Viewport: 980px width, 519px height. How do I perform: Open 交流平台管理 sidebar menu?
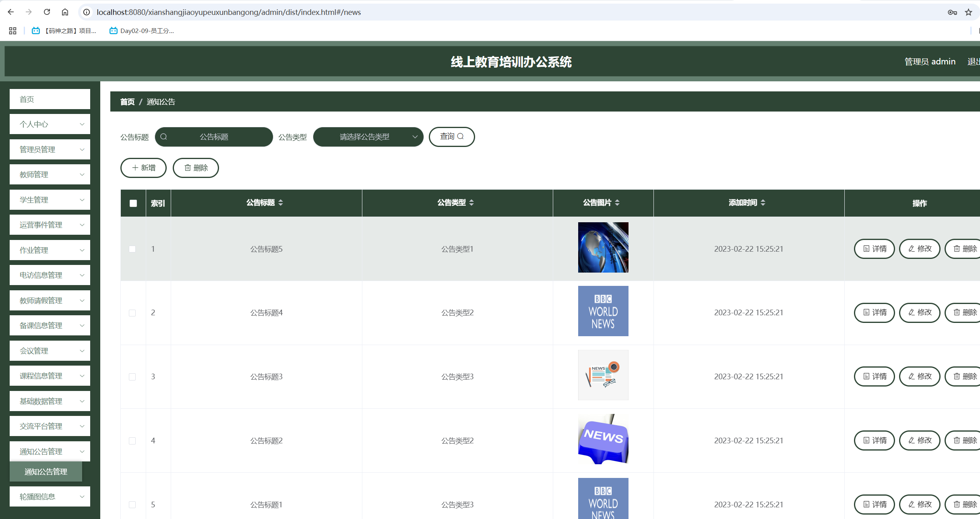pos(50,426)
